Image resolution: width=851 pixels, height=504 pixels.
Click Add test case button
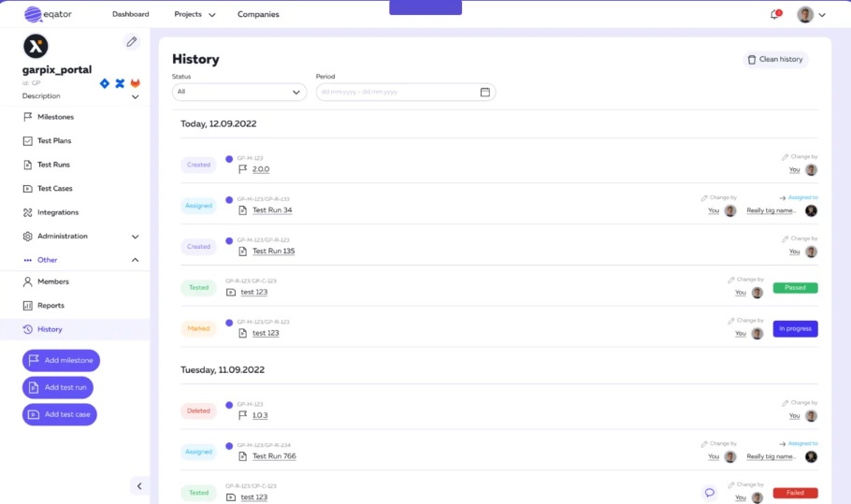pyautogui.click(x=60, y=414)
